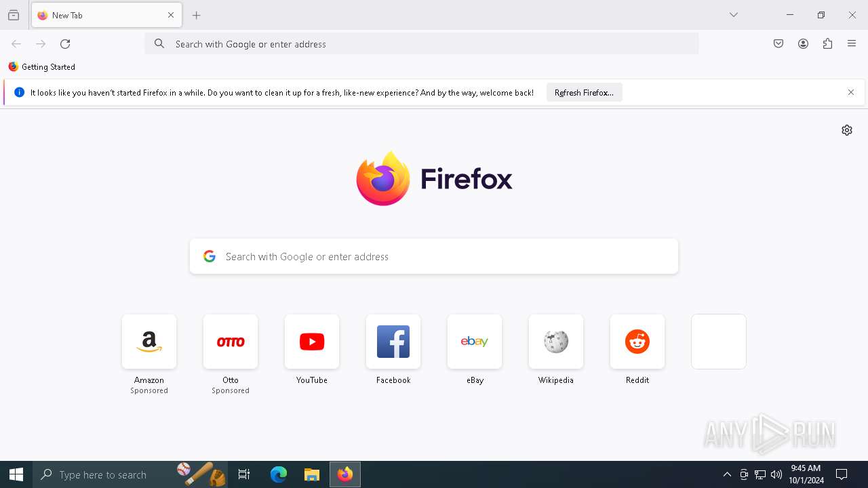Image resolution: width=868 pixels, height=488 pixels.
Task: Click the info icon in notification bar
Action: pos(19,93)
